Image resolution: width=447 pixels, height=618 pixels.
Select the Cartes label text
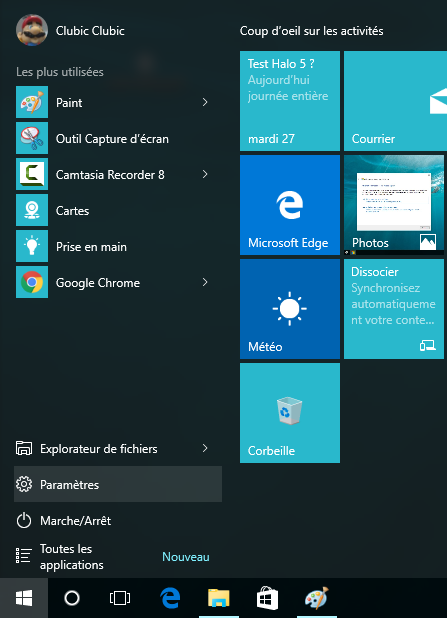click(x=73, y=211)
